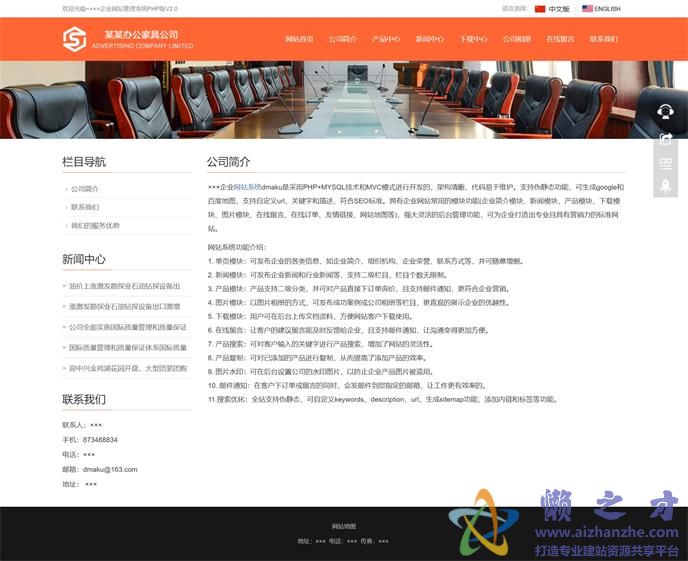This screenshot has height=561, width=688.
Task: Click the company name 某某办公家具公司
Action: point(141,34)
